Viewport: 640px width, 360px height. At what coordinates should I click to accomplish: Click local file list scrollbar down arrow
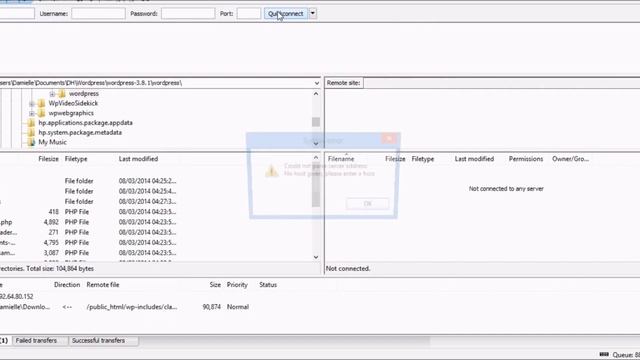316,257
